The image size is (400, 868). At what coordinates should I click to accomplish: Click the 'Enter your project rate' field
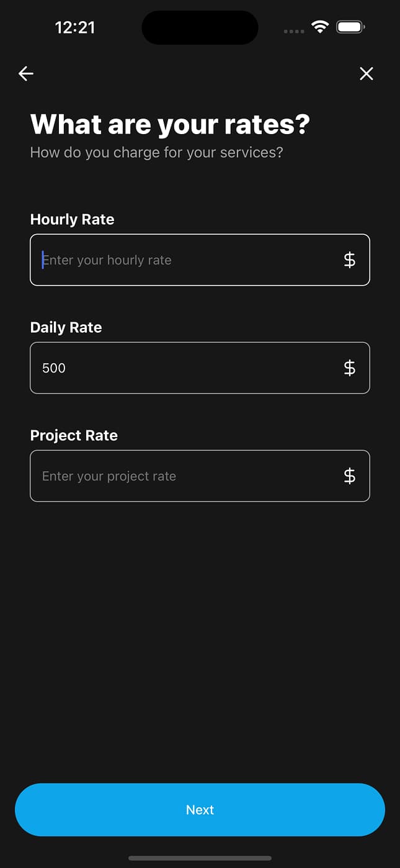(186, 476)
